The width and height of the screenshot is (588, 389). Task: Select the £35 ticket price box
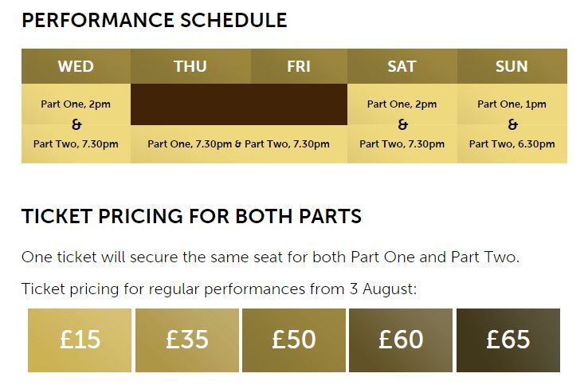pos(187,340)
